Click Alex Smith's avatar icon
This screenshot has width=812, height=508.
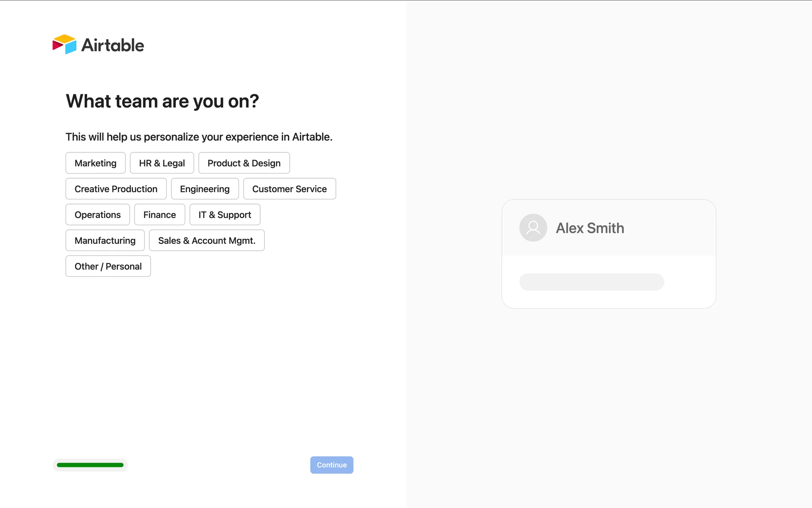point(533,228)
